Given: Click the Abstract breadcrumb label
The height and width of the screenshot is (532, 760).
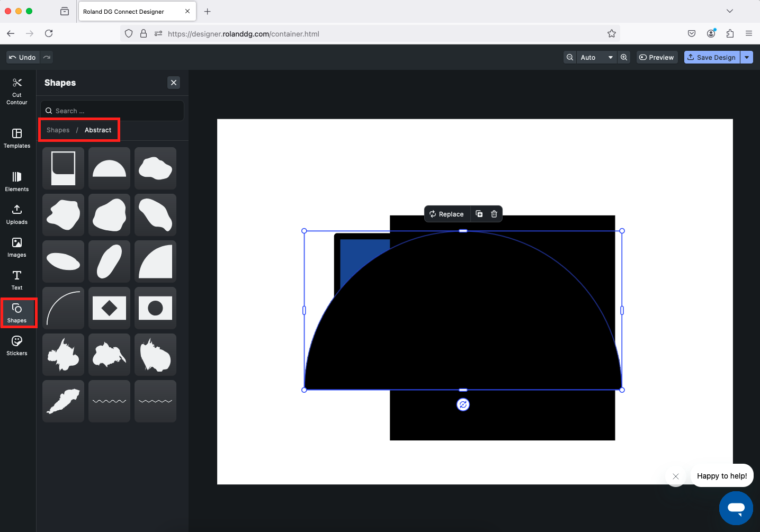Looking at the screenshot, I should pyautogui.click(x=98, y=130).
